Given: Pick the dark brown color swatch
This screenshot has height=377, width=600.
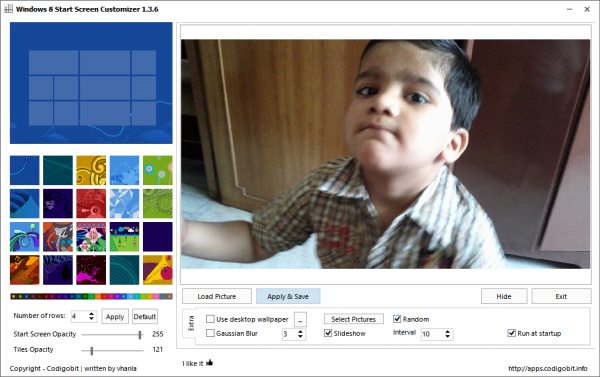Looking at the screenshot, I should [39, 296].
